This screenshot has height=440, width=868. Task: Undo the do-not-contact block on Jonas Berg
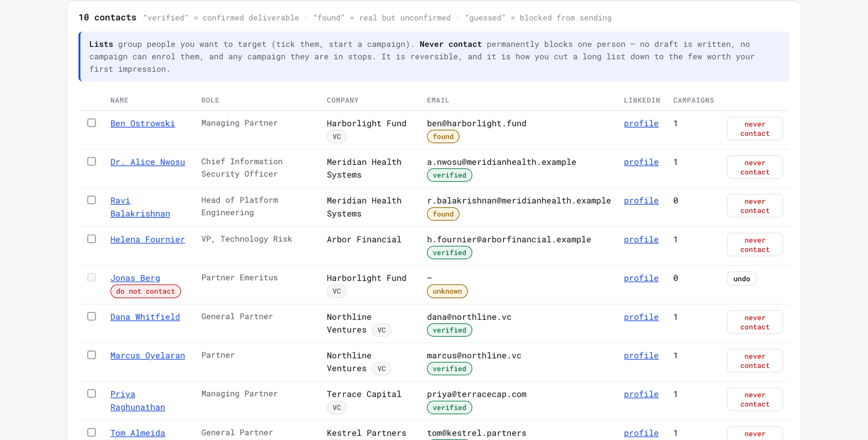coord(741,279)
